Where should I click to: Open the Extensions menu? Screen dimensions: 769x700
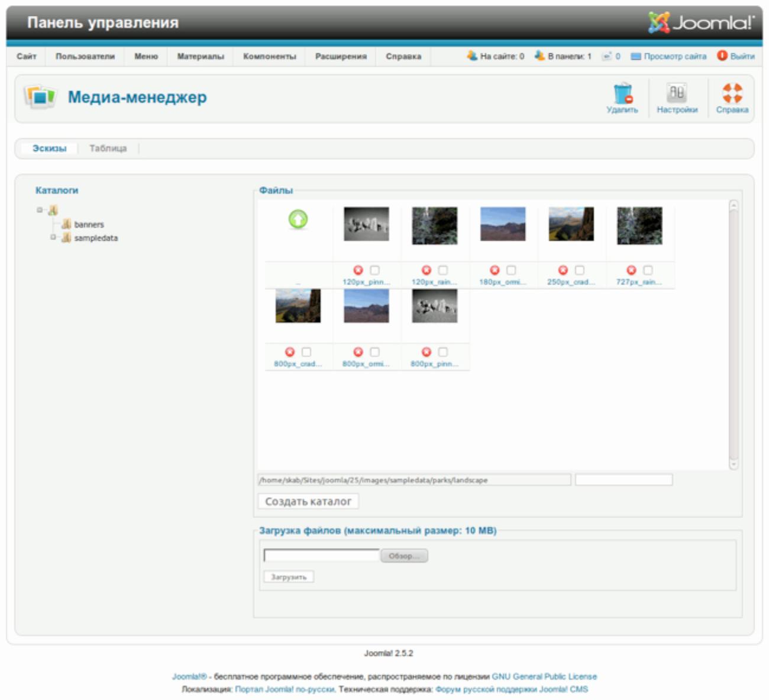click(341, 56)
